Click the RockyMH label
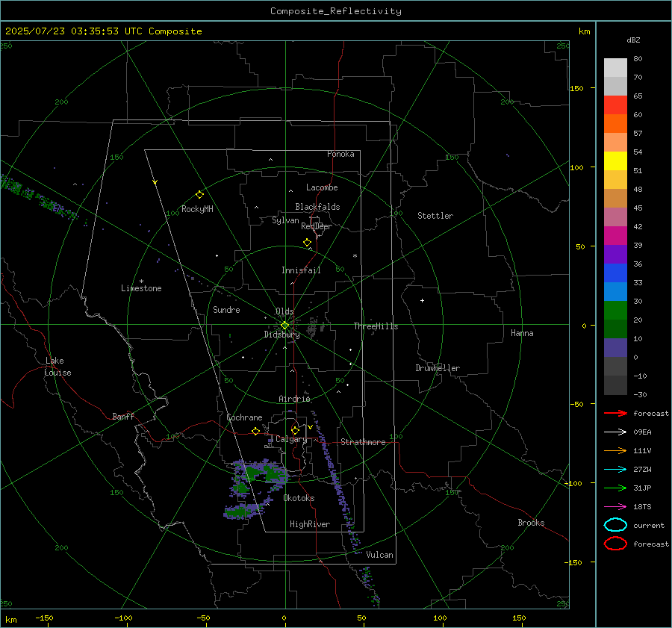The height and width of the screenshot is (628, 672). 197,209
